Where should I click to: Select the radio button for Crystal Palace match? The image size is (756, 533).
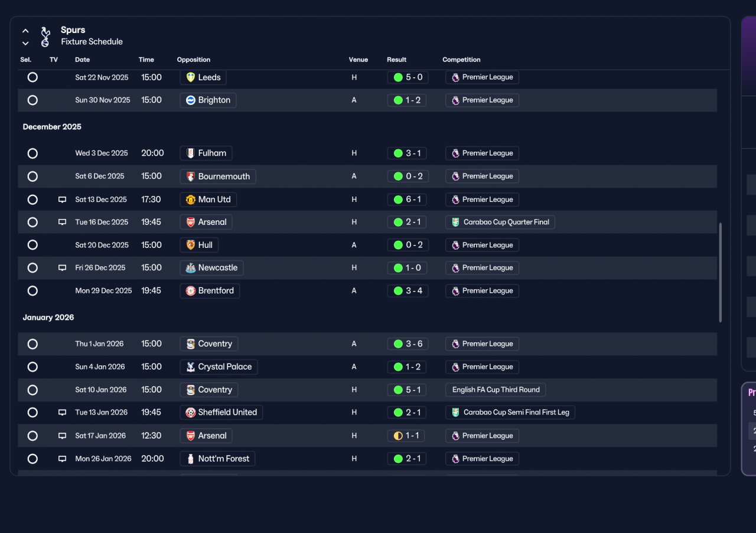pyautogui.click(x=32, y=367)
